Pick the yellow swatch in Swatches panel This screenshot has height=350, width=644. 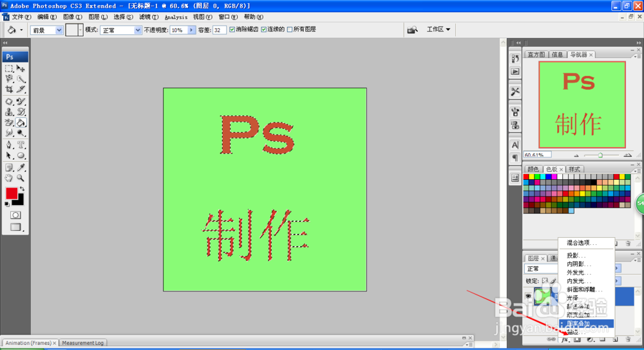[x=531, y=177]
